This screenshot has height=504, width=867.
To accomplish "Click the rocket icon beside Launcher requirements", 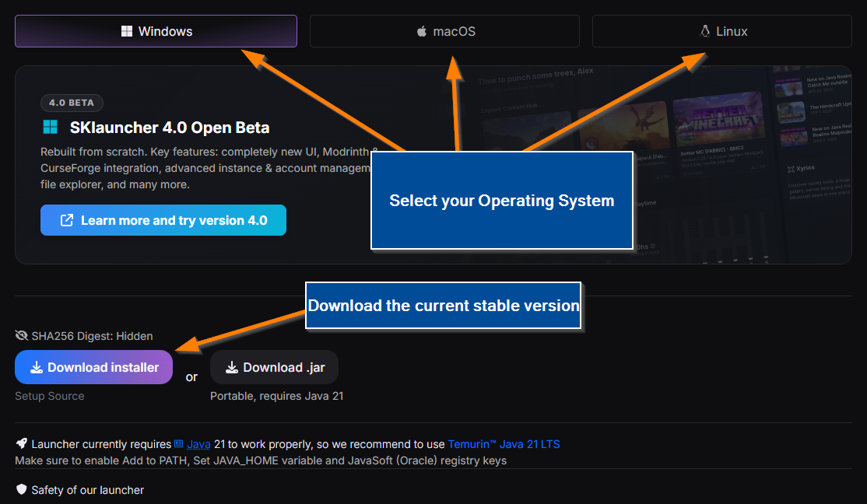I will (22, 443).
